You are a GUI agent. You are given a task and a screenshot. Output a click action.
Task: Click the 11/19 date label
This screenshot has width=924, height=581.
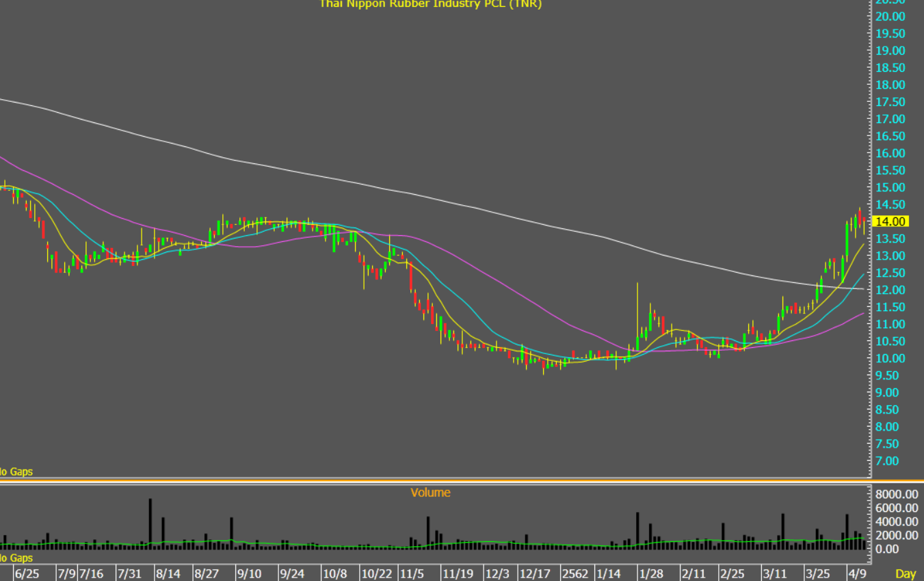458,573
